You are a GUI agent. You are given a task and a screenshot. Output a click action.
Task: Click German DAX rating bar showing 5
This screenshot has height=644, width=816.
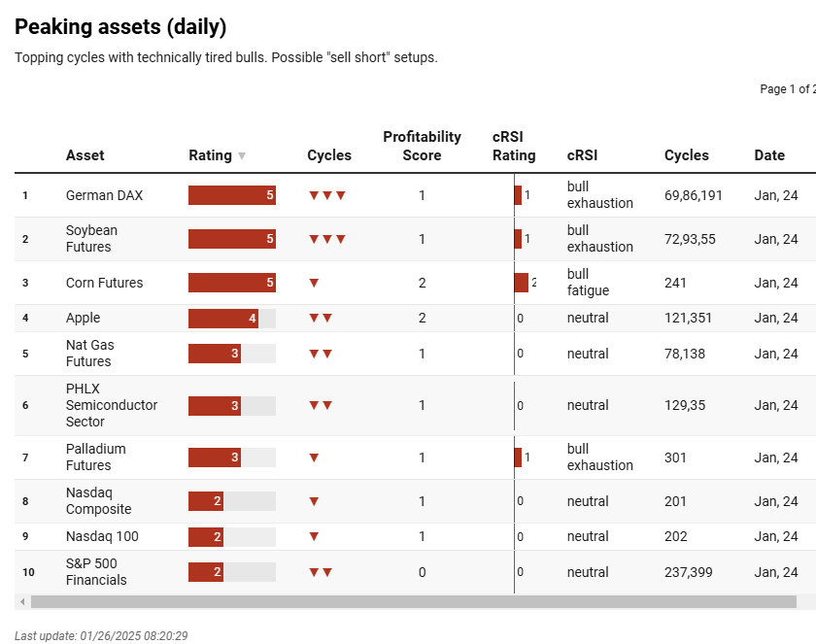pyautogui.click(x=231, y=194)
